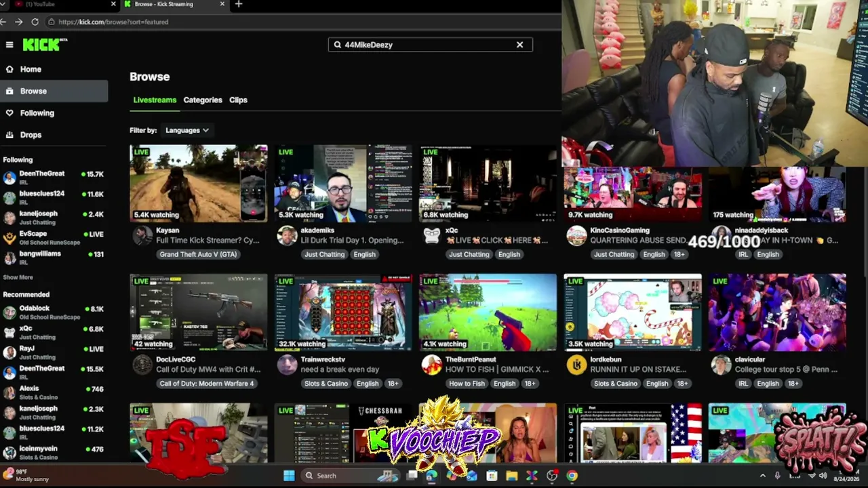The height and width of the screenshot is (488, 868).
Task: Open the Kick hamburger menu
Action: pos(9,45)
